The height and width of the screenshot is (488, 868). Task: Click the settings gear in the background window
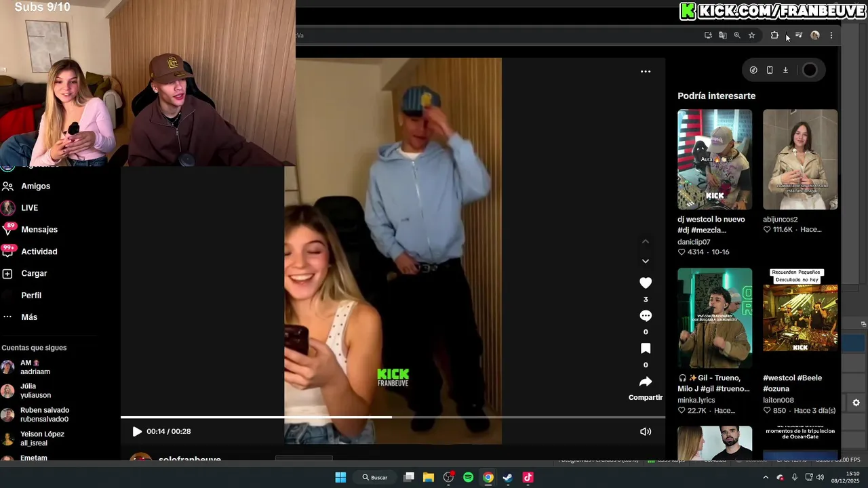(856, 403)
